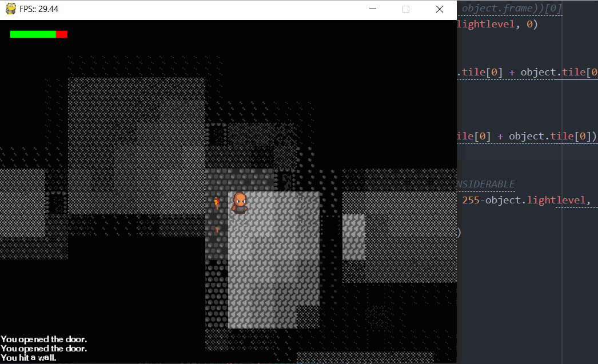Click 'lightlevel, 0)' in code editor
598x364 pixels.
[x=497, y=24]
